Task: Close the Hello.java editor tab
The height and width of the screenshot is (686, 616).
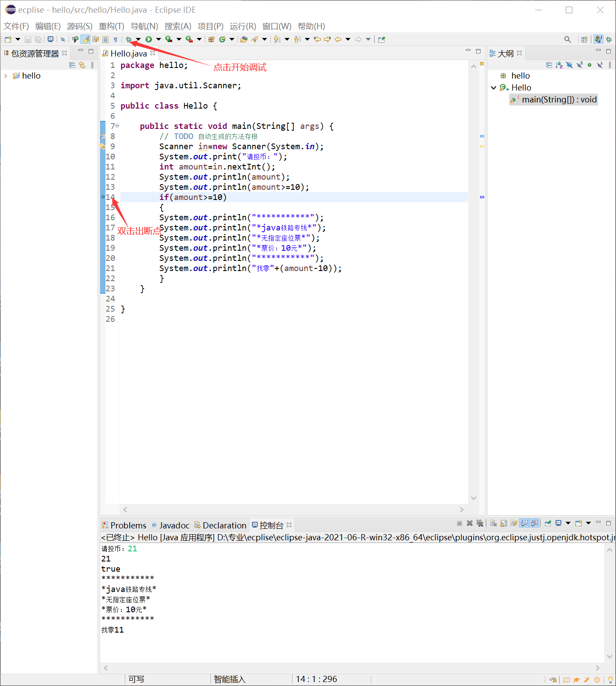Action: pyautogui.click(x=153, y=53)
